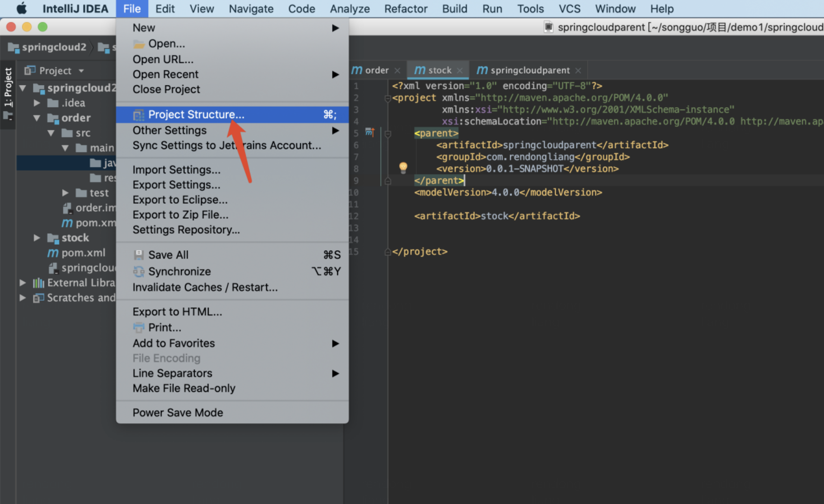Viewport: 824px width, 504px height.
Task: Expand External Libraries
Action: 23,283
